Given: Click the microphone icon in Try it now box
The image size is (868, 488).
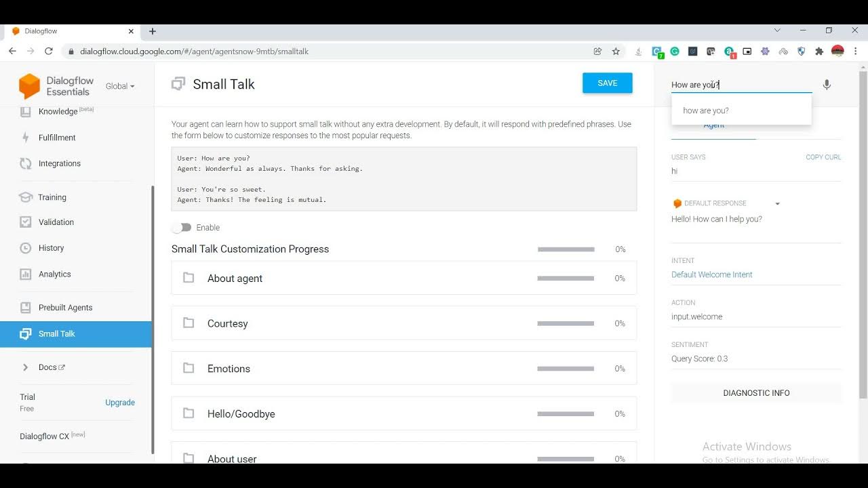Looking at the screenshot, I should [x=827, y=85].
